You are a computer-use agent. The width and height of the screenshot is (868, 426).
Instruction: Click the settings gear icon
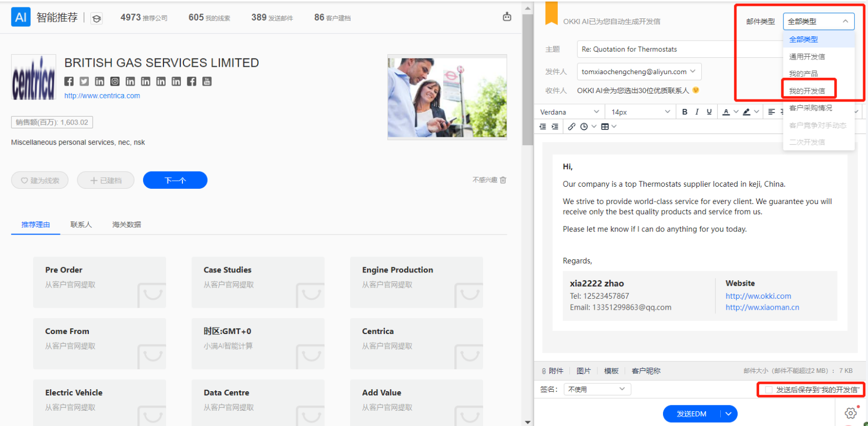(x=851, y=413)
